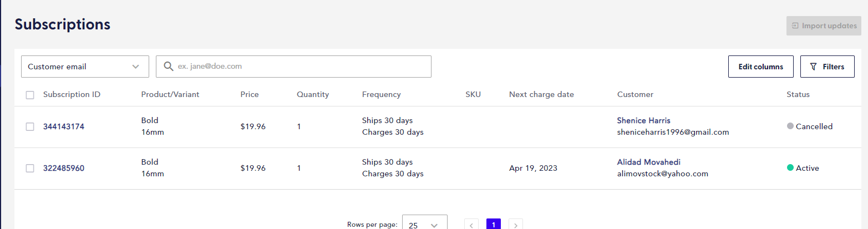868x229 pixels.
Task: Check the box for subscription 322485960
Action: tap(30, 168)
